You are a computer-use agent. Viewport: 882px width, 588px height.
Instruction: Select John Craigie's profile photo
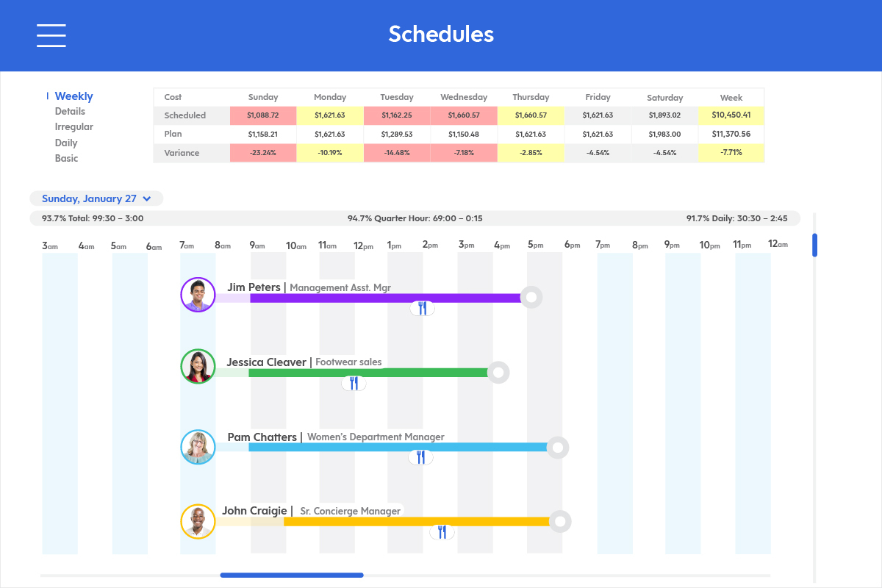[x=198, y=521]
